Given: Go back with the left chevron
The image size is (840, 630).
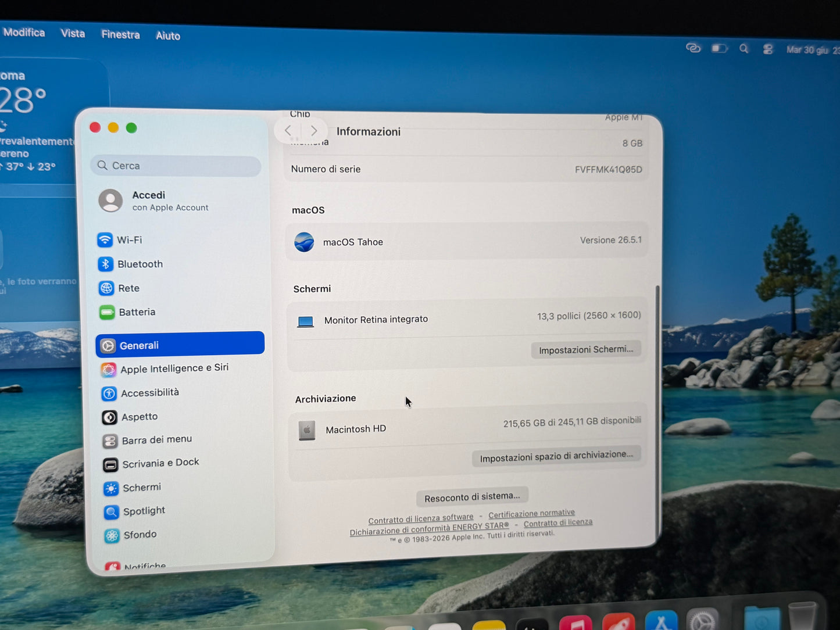Looking at the screenshot, I should click(x=288, y=130).
